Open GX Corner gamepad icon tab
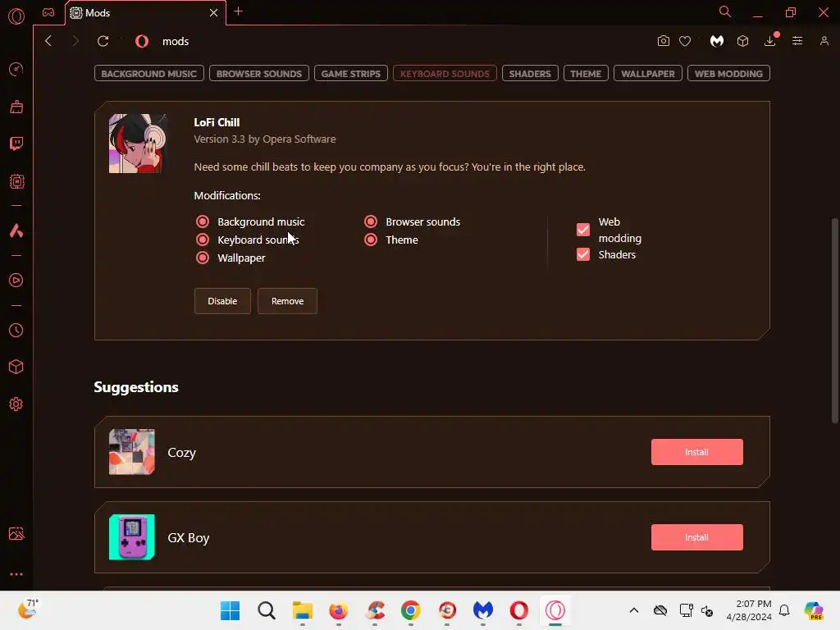840x630 pixels. click(48, 12)
